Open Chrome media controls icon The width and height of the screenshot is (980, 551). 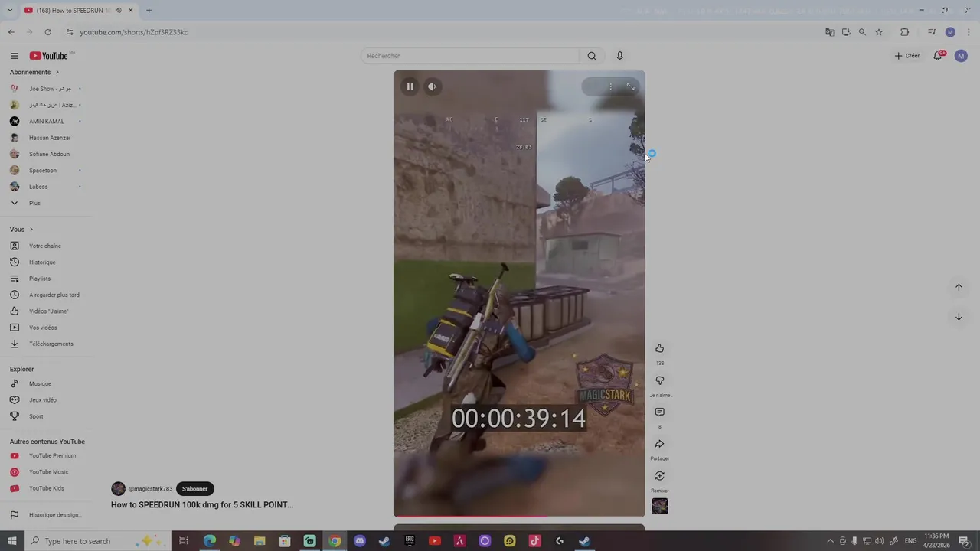932,32
